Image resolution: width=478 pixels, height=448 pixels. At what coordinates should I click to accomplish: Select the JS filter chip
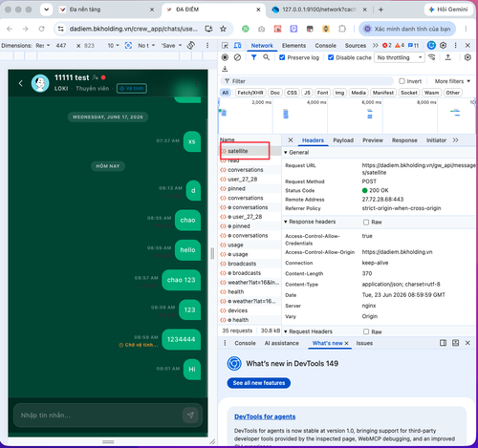click(x=307, y=93)
